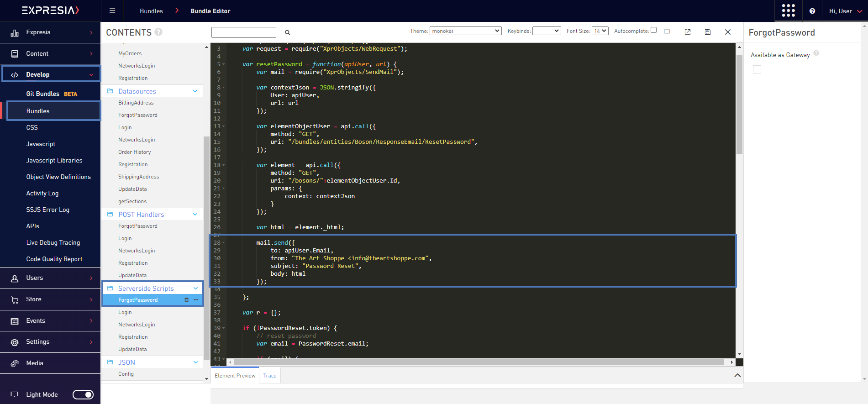Open the more options ellipsis for ForgotPassword
The width and height of the screenshot is (868, 404).
tap(196, 300)
